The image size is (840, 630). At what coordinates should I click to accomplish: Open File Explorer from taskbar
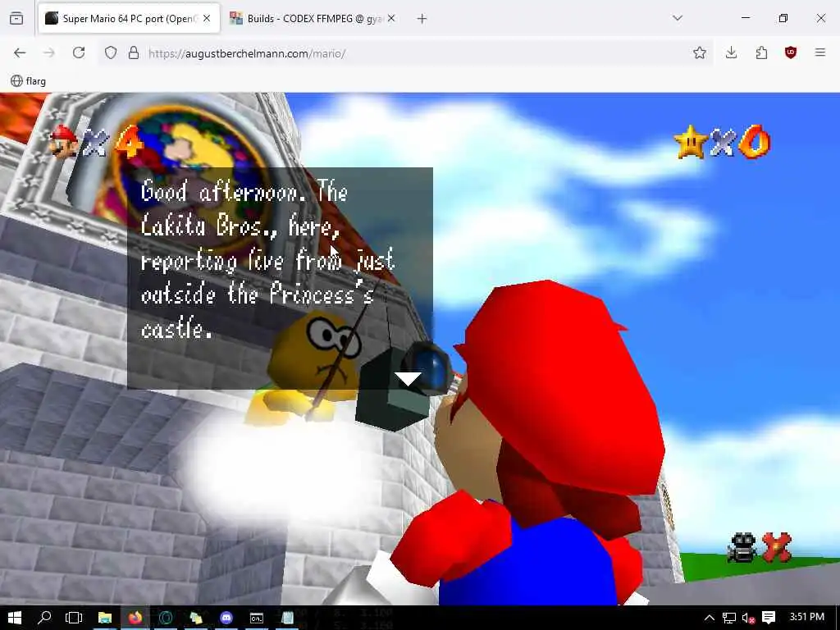click(x=105, y=618)
